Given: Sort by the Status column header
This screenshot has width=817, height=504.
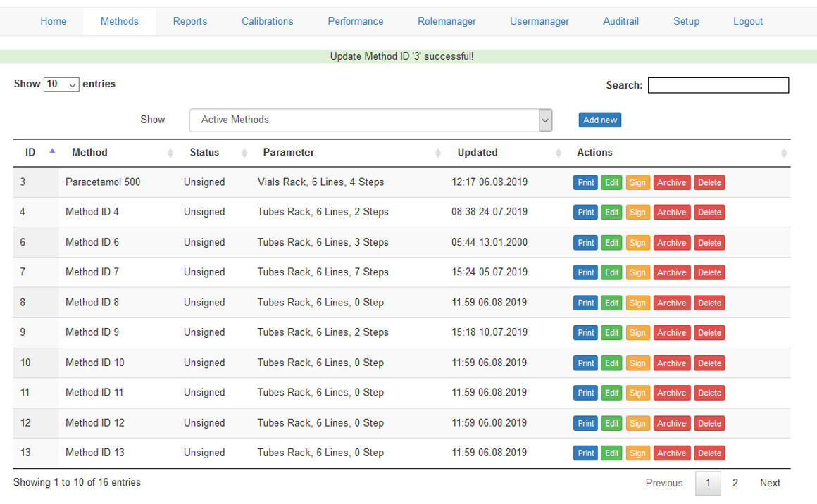Looking at the screenshot, I should click(204, 152).
